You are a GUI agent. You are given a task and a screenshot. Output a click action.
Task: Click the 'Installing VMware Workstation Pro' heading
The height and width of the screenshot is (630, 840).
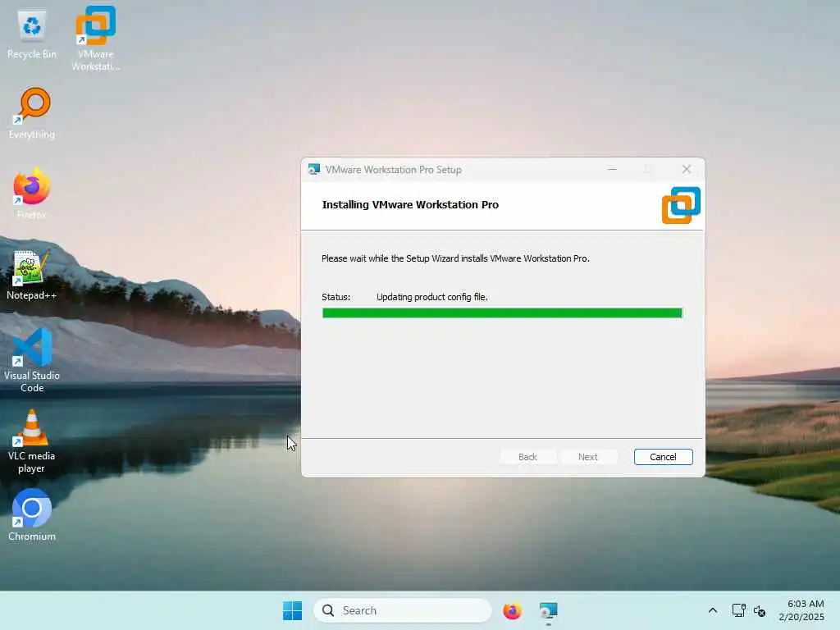tap(410, 204)
